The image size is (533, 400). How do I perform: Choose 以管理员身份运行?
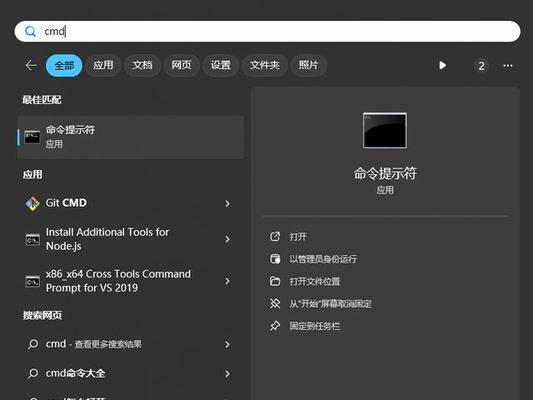tap(323, 259)
